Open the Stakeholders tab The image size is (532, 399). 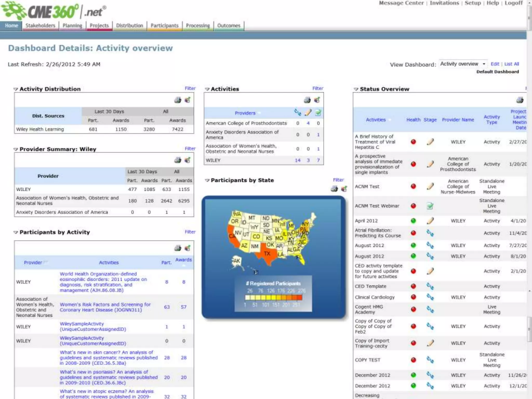pyautogui.click(x=40, y=25)
